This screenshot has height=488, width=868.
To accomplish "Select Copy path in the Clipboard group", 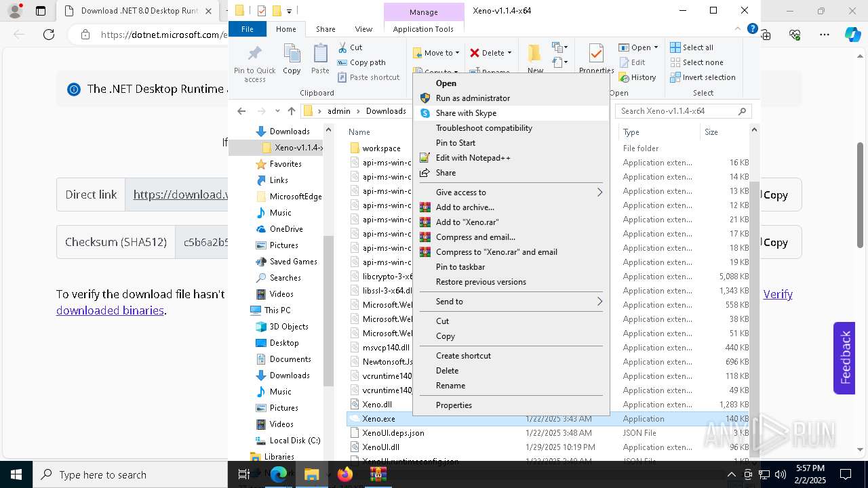I will point(361,62).
